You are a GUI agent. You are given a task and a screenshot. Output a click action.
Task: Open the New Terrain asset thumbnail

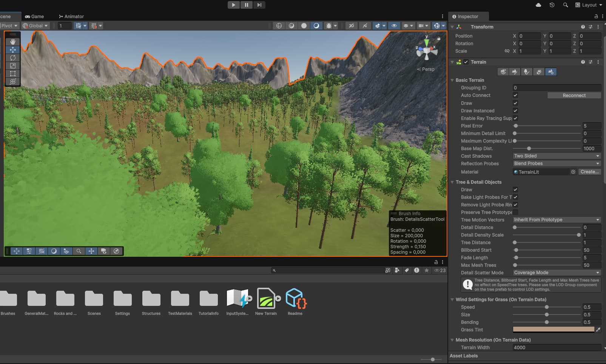click(x=266, y=298)
